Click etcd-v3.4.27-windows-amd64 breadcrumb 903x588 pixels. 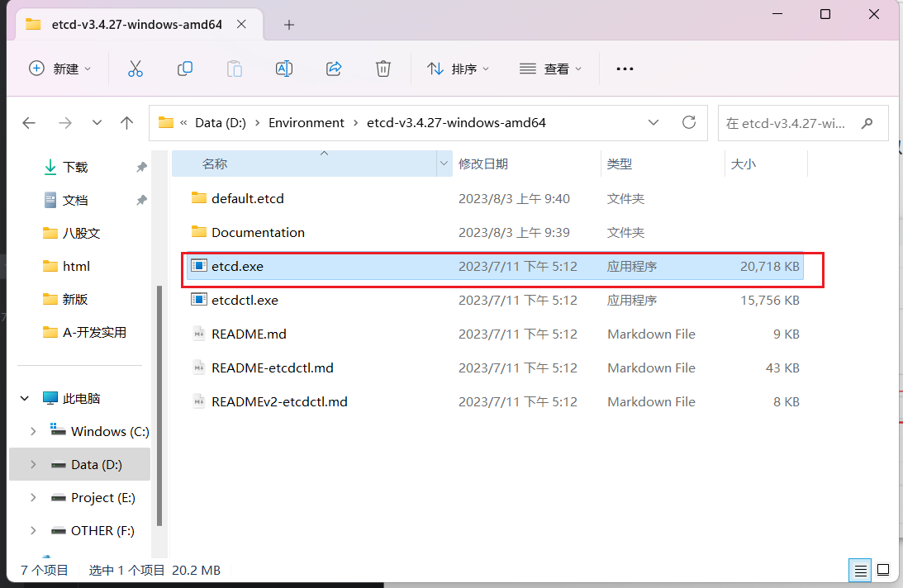(456, 123)
